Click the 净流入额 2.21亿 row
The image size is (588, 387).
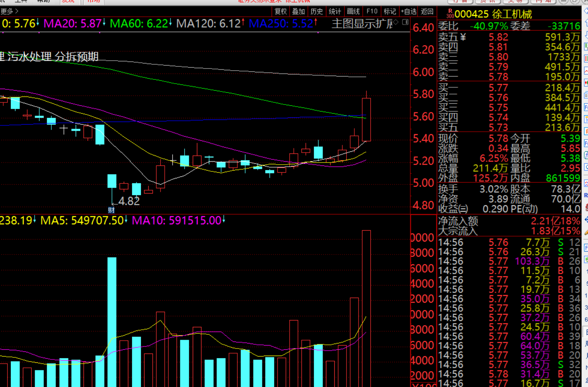pyautogui.click(x=509, y=221)
